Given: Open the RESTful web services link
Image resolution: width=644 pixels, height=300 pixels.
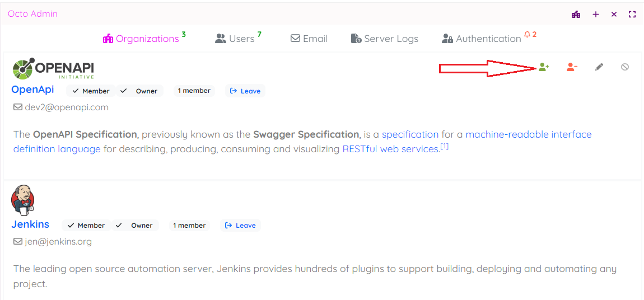Looking at the screenshot, I should tap(390, 149).
